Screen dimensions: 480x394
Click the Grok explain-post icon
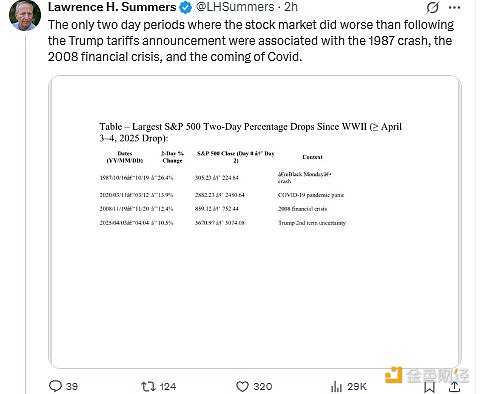[432, 7]
